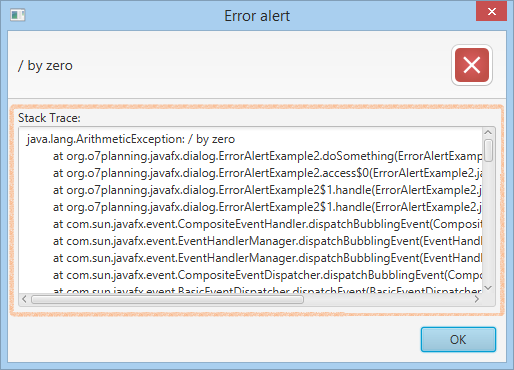Image resolution: width=514 pixels, height=370 pixels.
Task: Click the OK button
Action: coord(458,339)
